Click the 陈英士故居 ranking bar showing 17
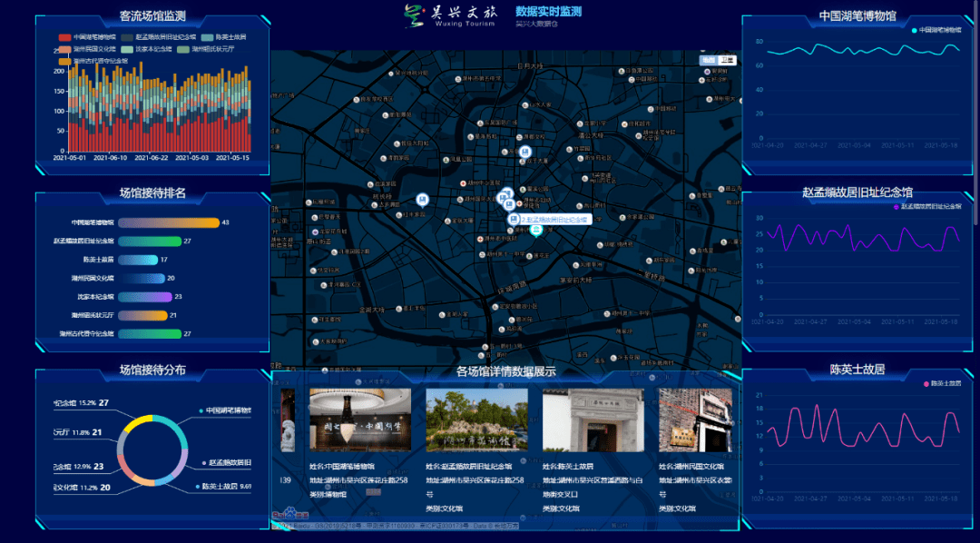 pos(138,260)
